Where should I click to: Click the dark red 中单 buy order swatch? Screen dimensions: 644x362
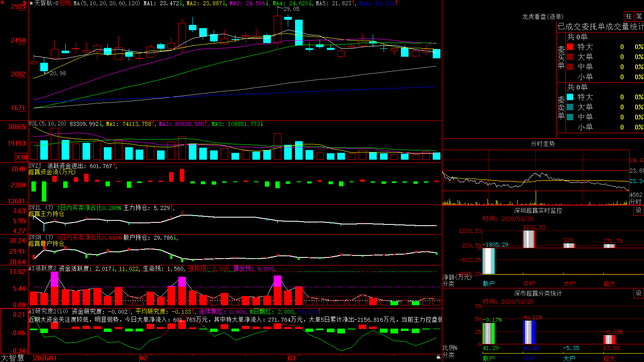[x=570, y=67]
